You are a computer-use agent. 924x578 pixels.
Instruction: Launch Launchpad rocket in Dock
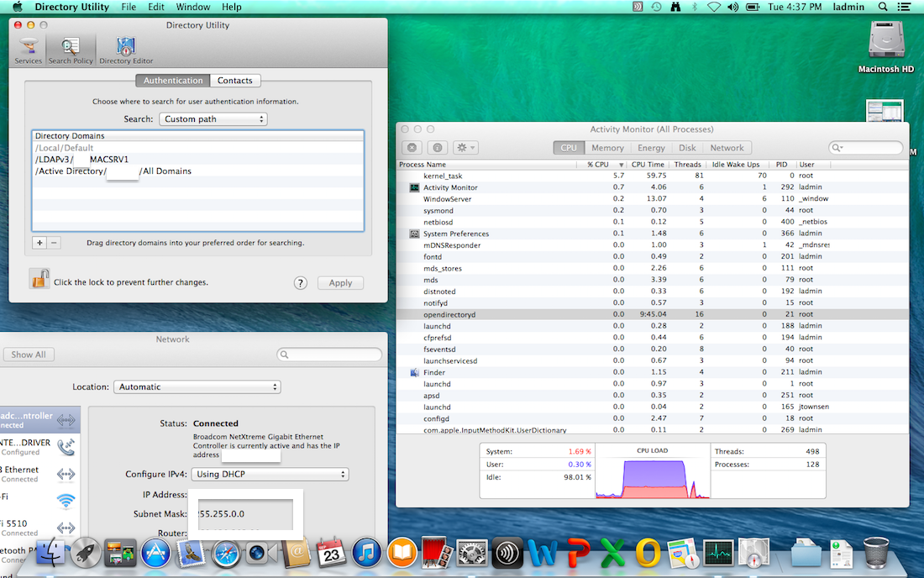click(86, 553)
